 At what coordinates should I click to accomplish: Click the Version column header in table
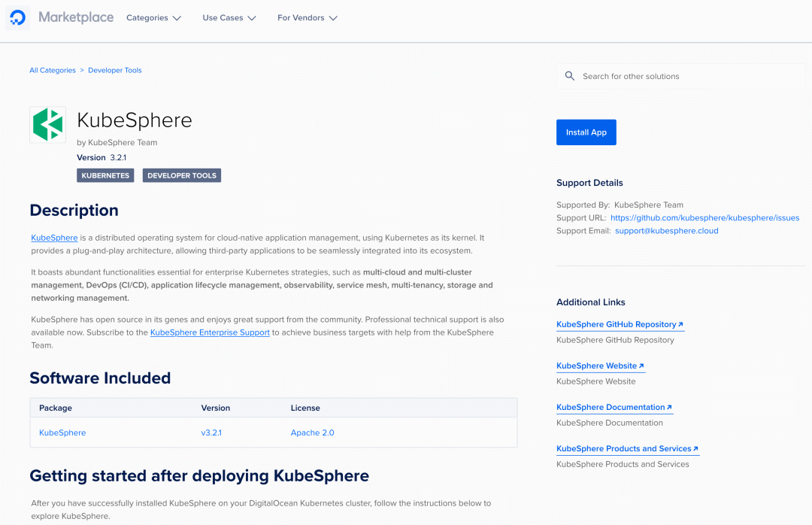point(216,408)
